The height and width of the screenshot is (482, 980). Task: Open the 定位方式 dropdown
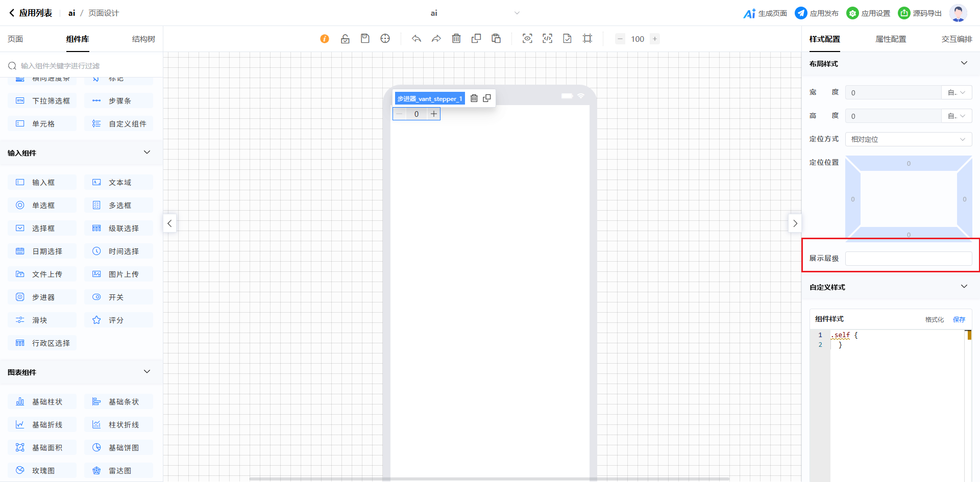(908, 139)
